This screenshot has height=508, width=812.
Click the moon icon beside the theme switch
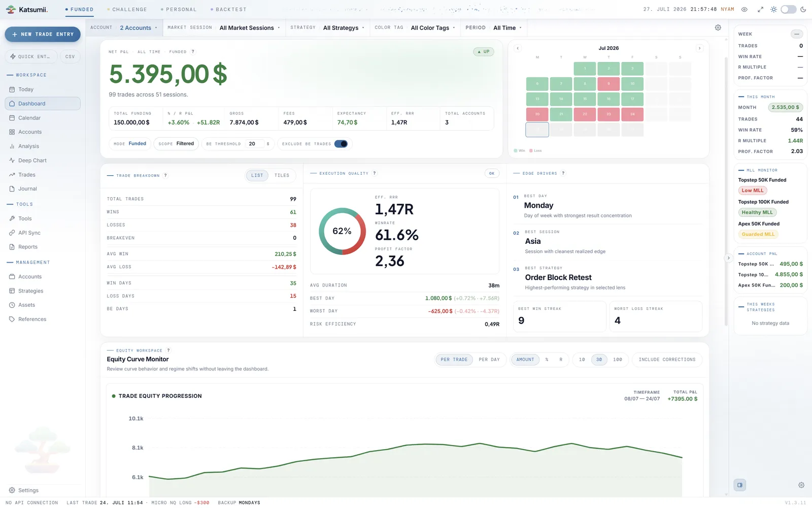pos(803,9)
